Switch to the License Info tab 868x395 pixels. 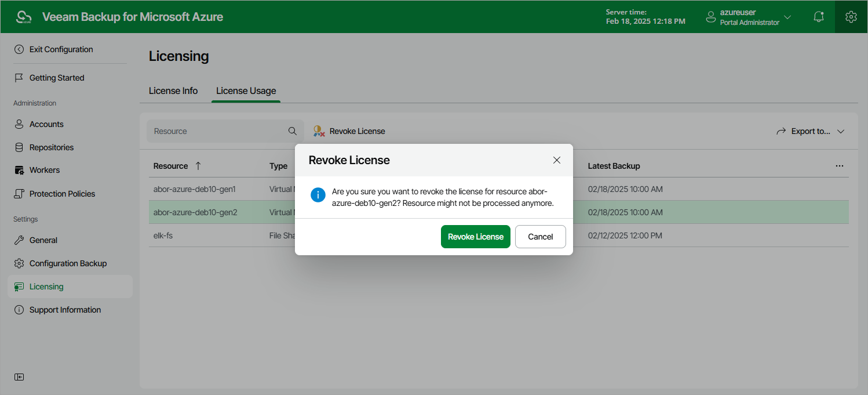tap(173, 90)
